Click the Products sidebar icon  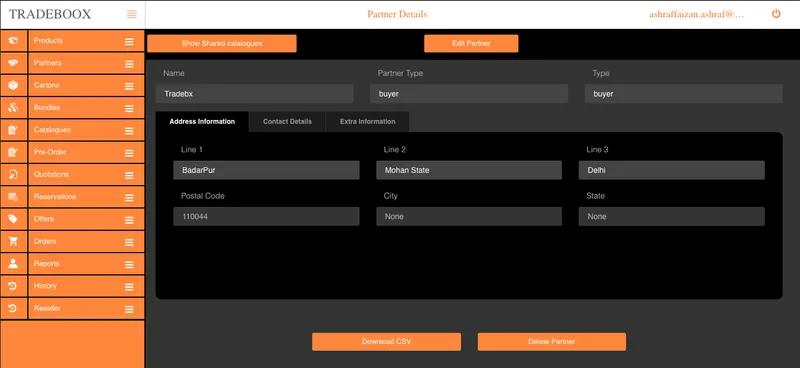pyautogui.click(x=13, y=41)
